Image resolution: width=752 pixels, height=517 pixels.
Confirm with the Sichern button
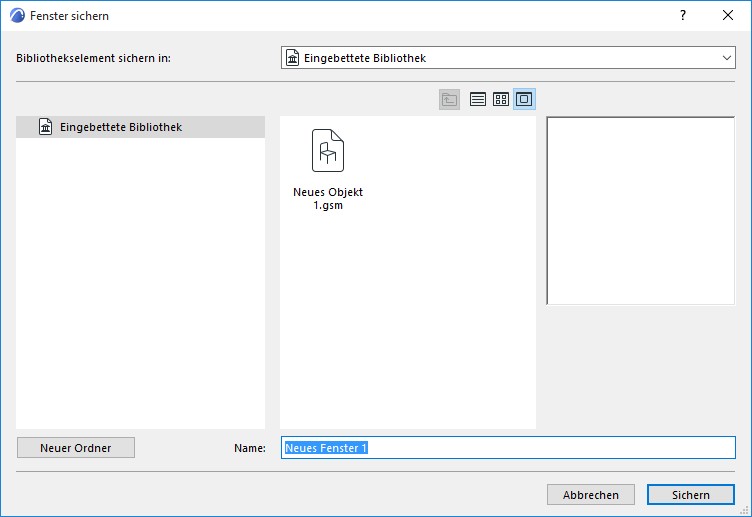[x=691, y=494]
